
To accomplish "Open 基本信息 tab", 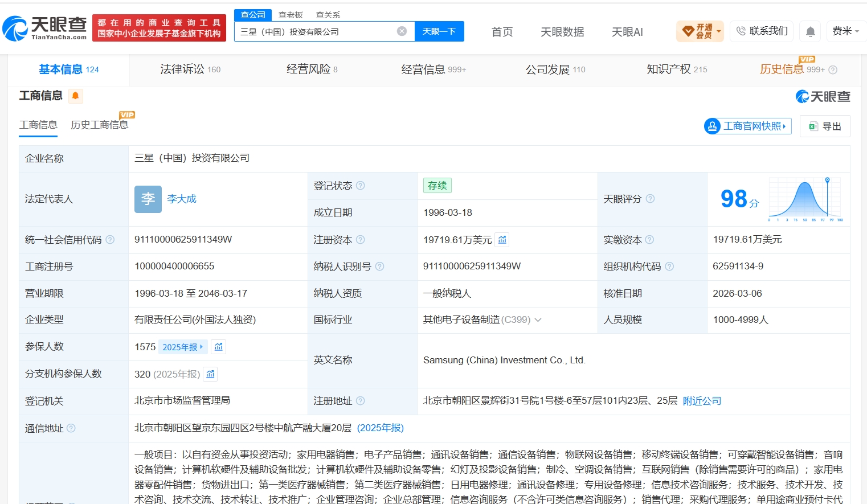I will (x=68, y=69).
